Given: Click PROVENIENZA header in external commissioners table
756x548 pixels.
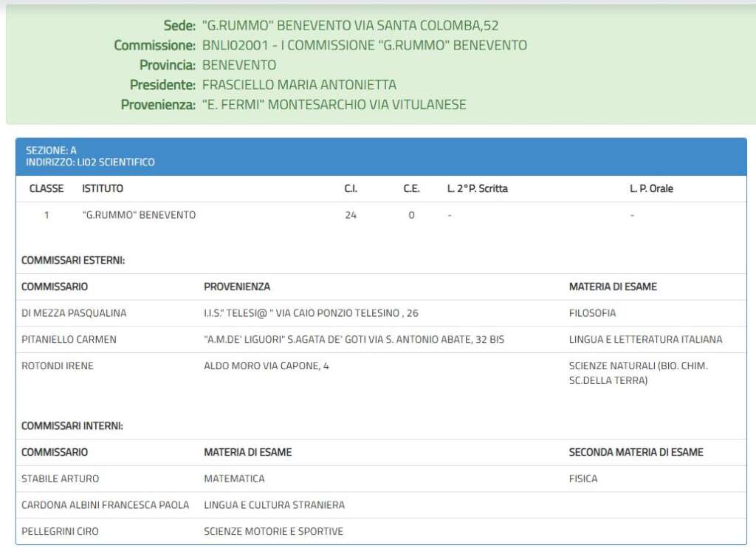Looking at the screenshot, I should pyautogui.click(x=237, y=287).
